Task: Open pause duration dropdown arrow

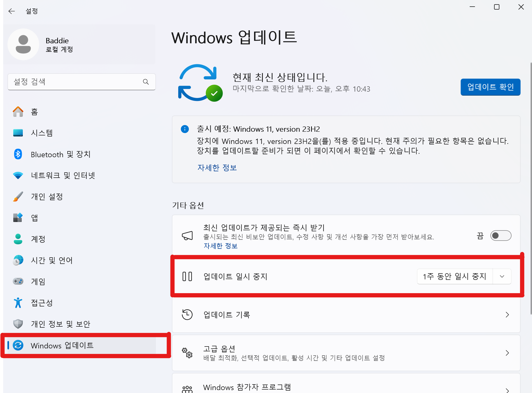Action: pos(502,276)
